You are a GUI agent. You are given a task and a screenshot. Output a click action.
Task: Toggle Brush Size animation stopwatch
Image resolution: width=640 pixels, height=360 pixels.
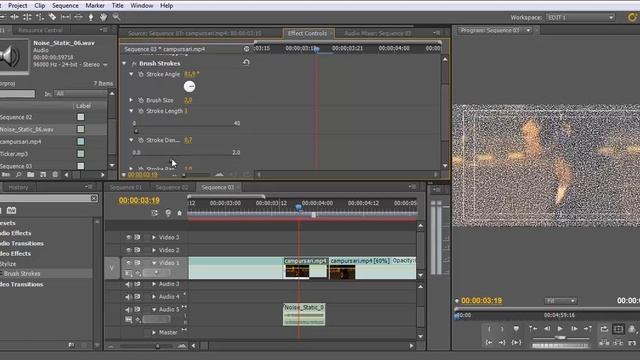[x=141, y=100]
